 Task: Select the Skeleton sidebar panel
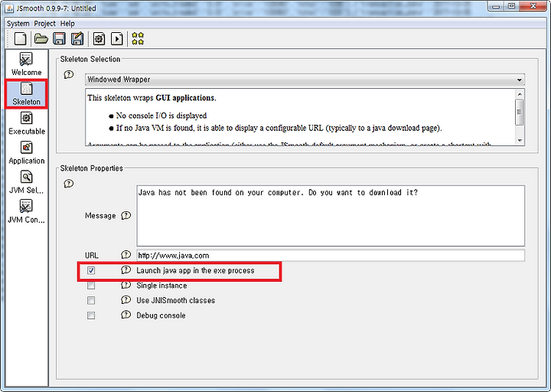[x=26, y=94]
